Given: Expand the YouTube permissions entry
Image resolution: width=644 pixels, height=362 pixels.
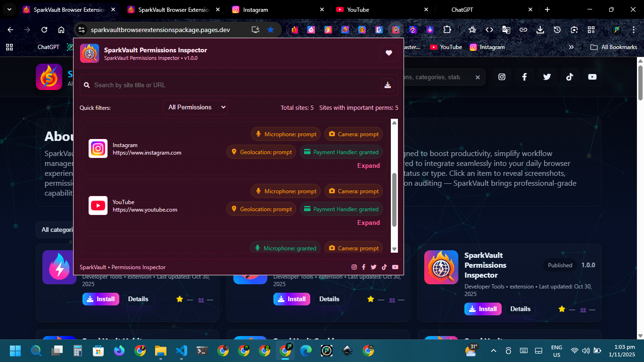Looking at the screenshot, I should click(x=368, y=223).
